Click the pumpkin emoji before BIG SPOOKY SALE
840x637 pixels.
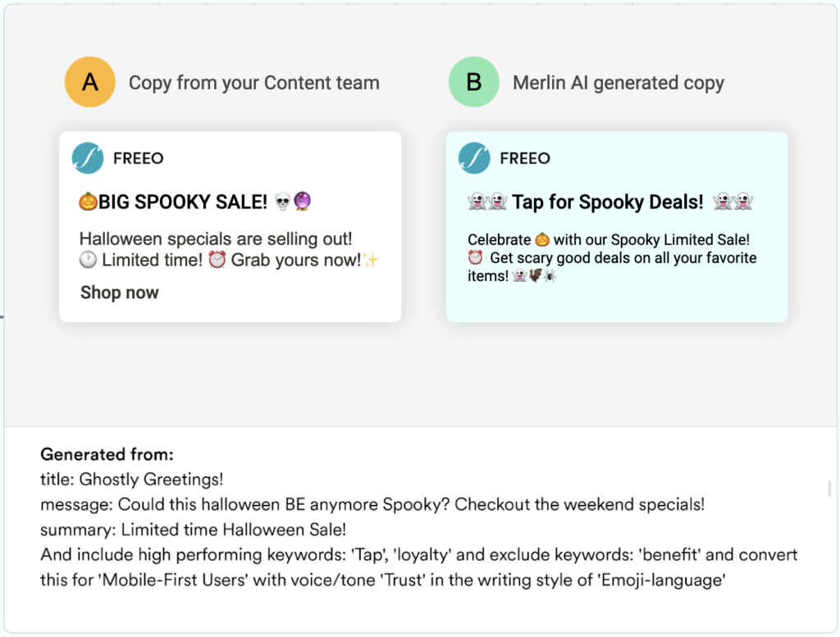click(89, 202)
